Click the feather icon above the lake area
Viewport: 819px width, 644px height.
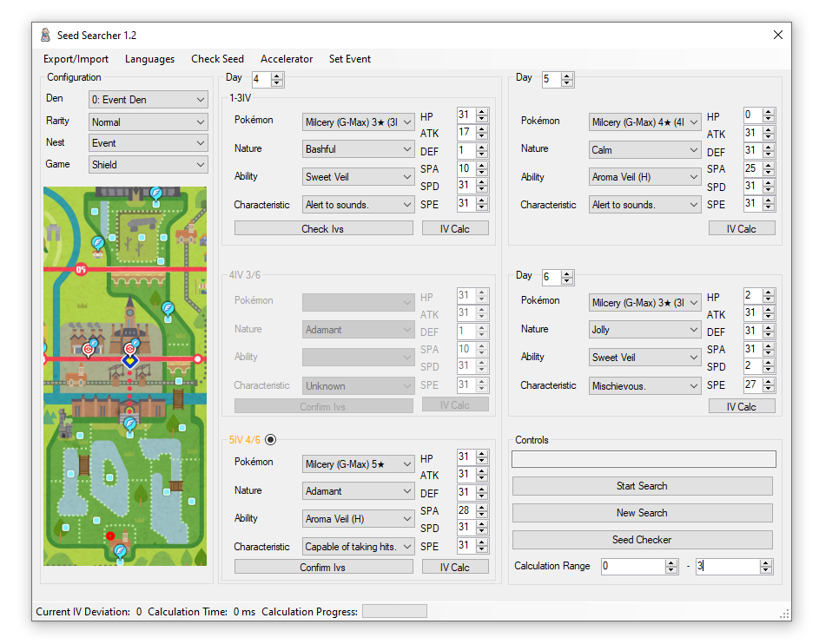[129, 423]
